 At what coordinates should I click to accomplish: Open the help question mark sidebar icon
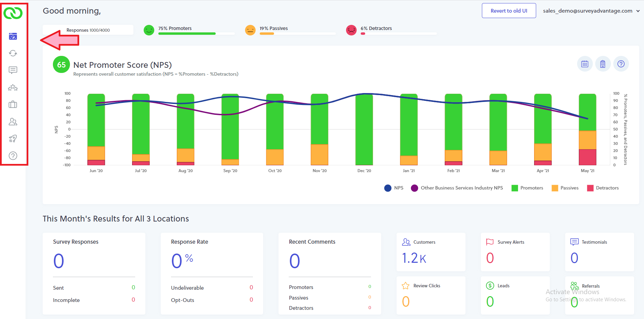click(x=13, y=156)
